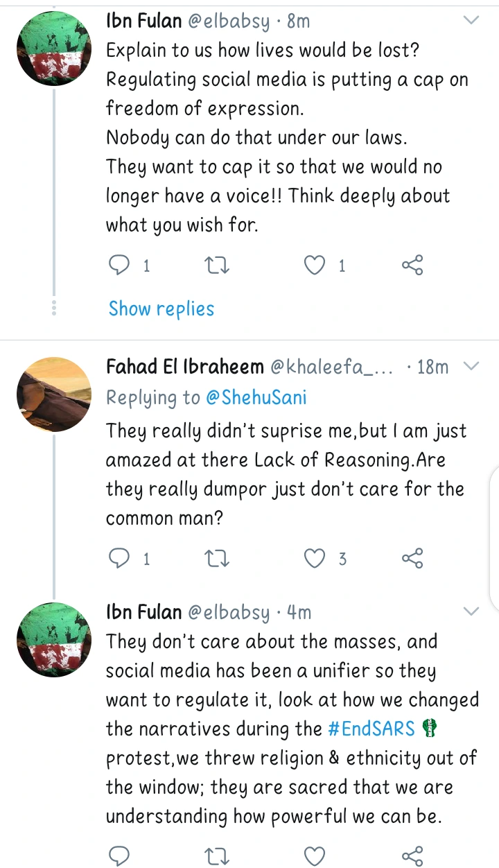Image resolution: width=499 pixels, height=868 pixels.
Task: Show replies under the first tweet
Action: pos(161,309)
